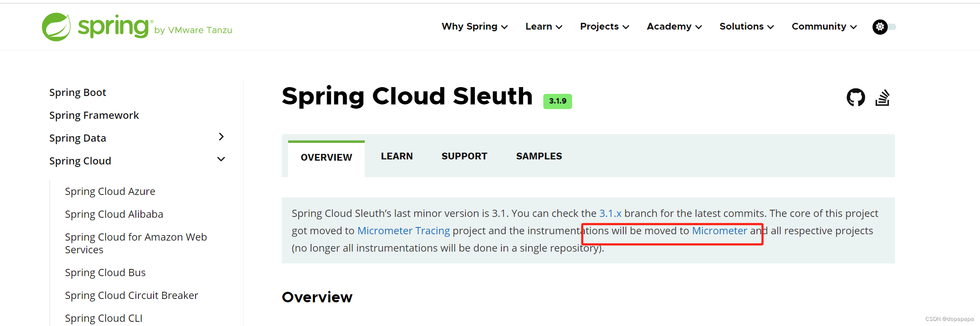
Task: Open the GitHub repository icon
Action: click(x=856, y=97)
